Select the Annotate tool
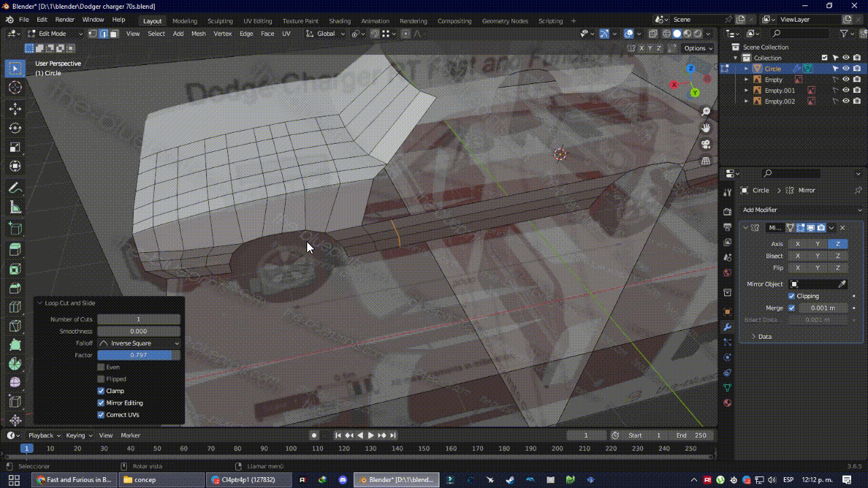The width and height of the screenshot is (868, 488). [15, 188]
